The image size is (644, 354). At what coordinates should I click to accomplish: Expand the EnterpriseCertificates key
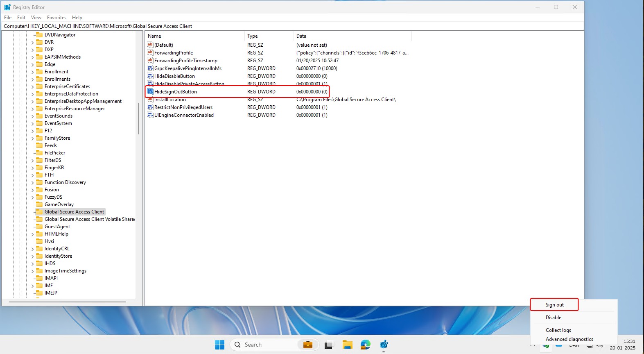click(32, 86)
